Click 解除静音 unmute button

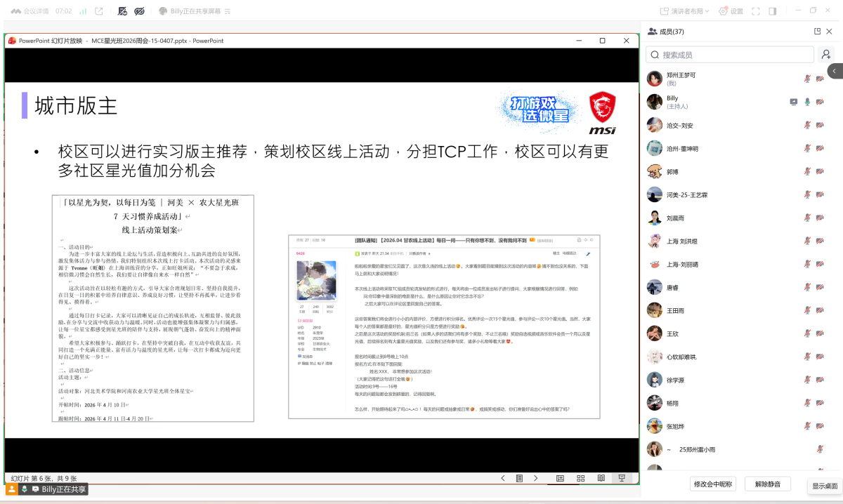(x=772, y=484)
